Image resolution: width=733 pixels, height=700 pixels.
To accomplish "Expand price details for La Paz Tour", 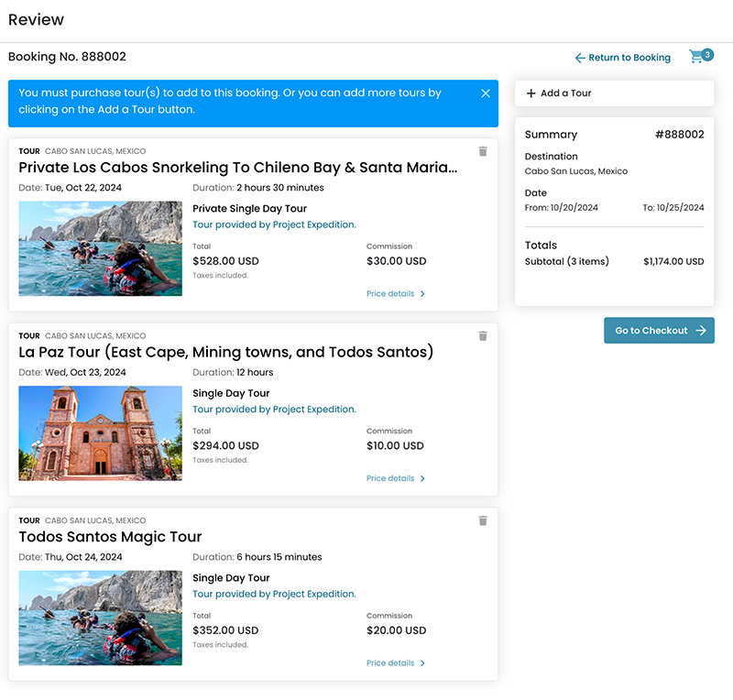I will 396,478.
